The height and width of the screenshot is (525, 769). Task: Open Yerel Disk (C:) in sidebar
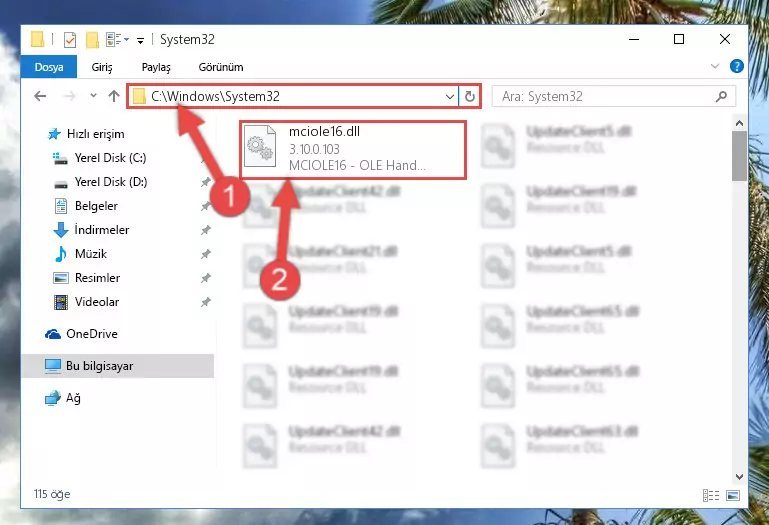click(110, 158)
